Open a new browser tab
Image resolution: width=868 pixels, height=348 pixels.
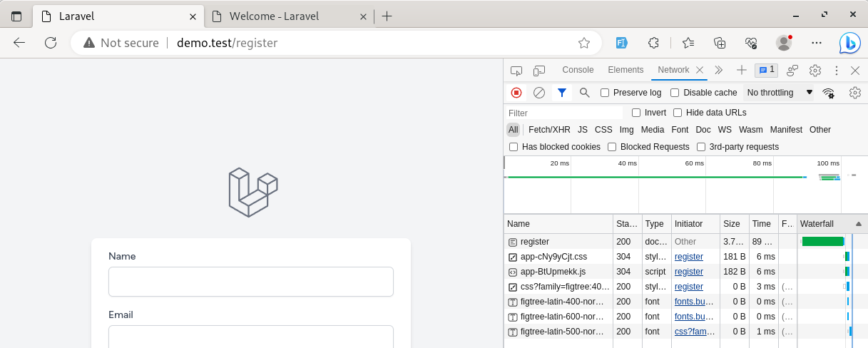click(387, 16)
